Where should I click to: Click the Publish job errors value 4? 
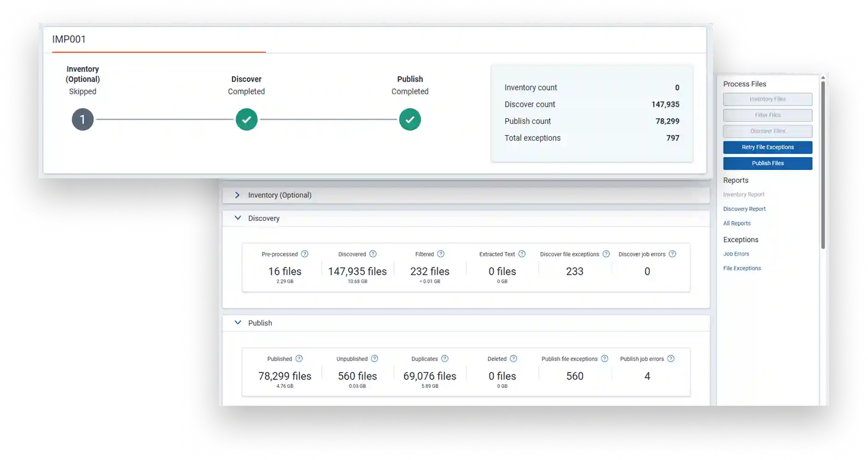click(x=647, y=376)
